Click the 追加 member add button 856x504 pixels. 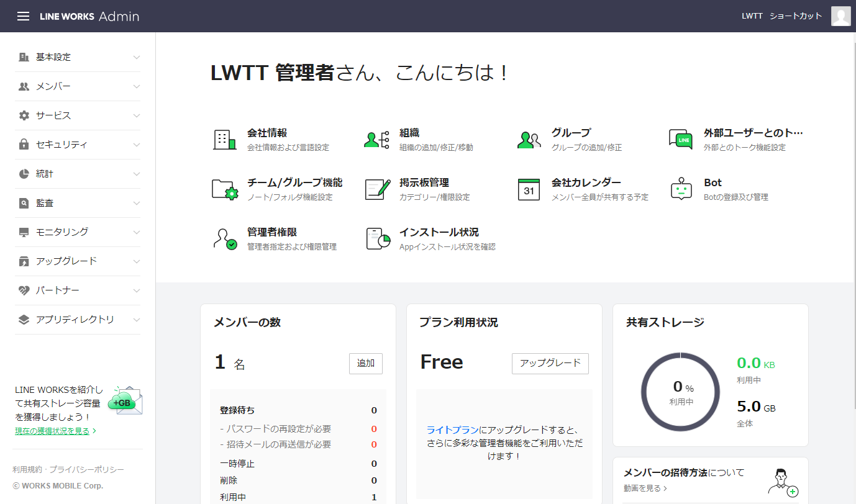(365, 364)
